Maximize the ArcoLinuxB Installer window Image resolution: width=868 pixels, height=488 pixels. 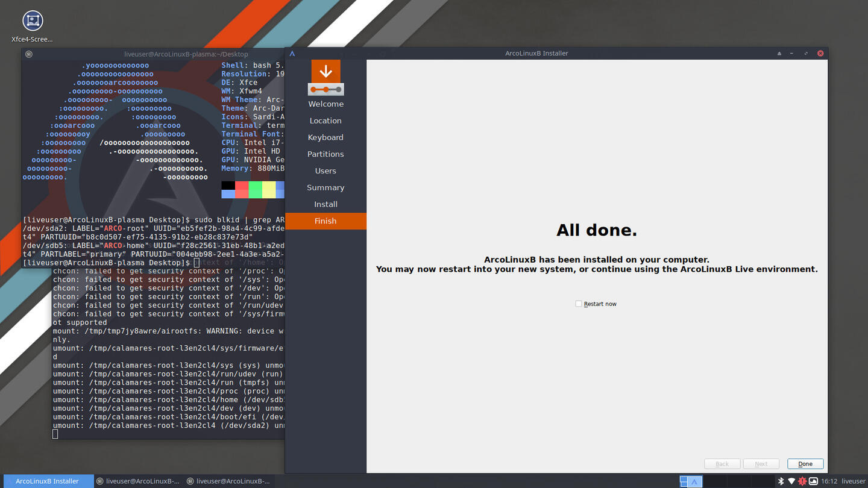click(x=806, y=54)
